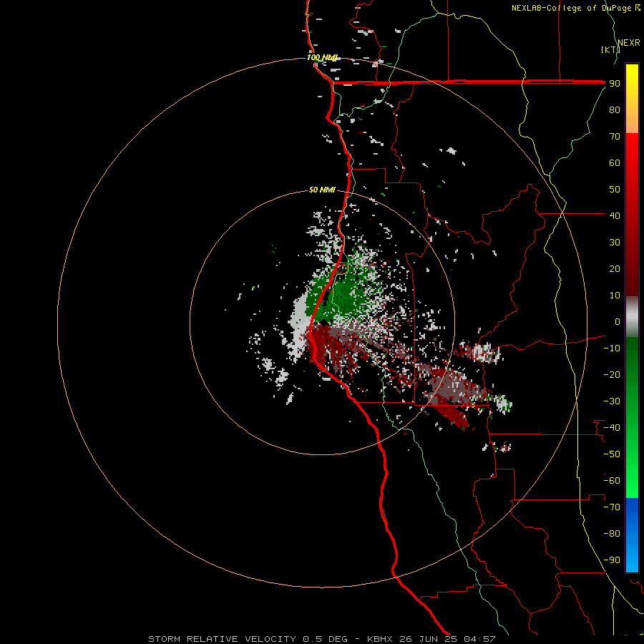Click the "50 NMI" range ring label
Screen dimensions: 644x644
pyautogui.click(x=322, y=190)
